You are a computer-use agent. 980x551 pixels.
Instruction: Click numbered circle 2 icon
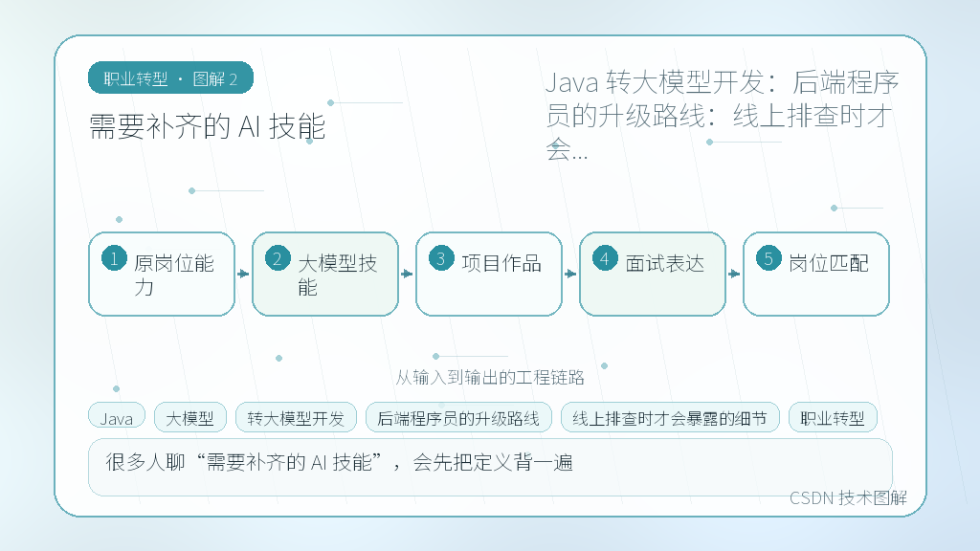point(278,258)
